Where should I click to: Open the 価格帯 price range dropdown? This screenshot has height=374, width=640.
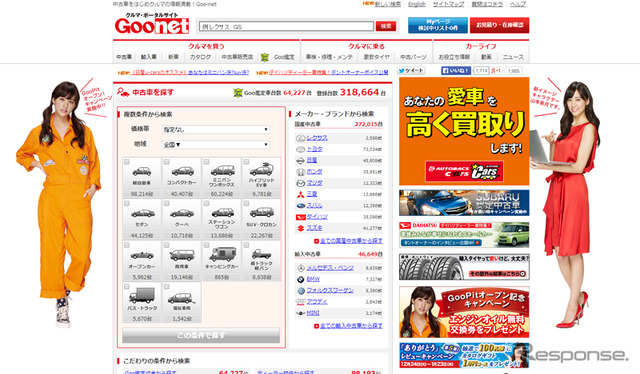tap(216, 129)
